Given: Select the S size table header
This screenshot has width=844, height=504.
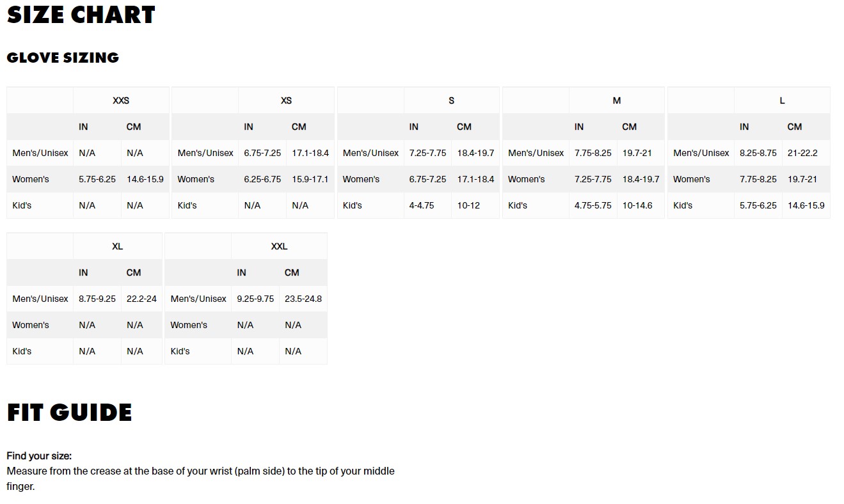Looking at the screenshot, I should pos(451,100).
